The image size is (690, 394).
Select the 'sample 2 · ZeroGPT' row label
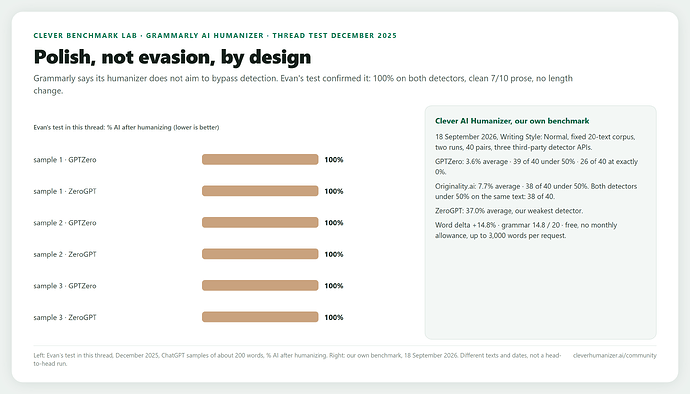[65, 254]
